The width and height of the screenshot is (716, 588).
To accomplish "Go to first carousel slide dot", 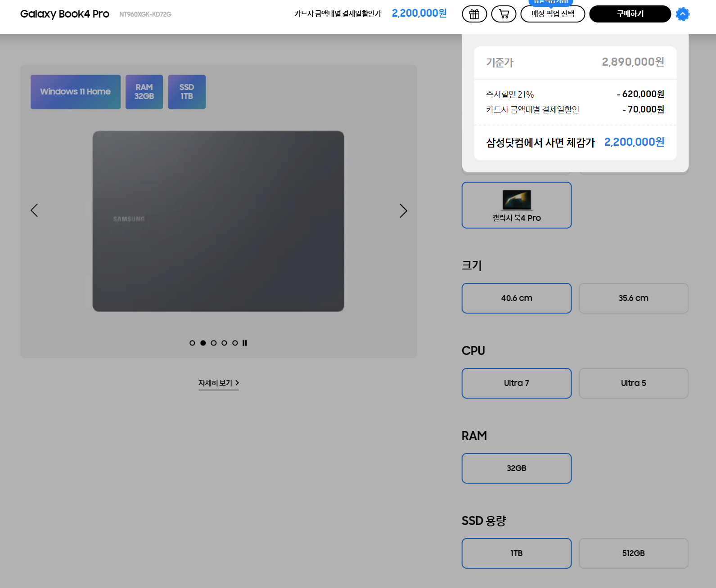I will coord(192,343).
